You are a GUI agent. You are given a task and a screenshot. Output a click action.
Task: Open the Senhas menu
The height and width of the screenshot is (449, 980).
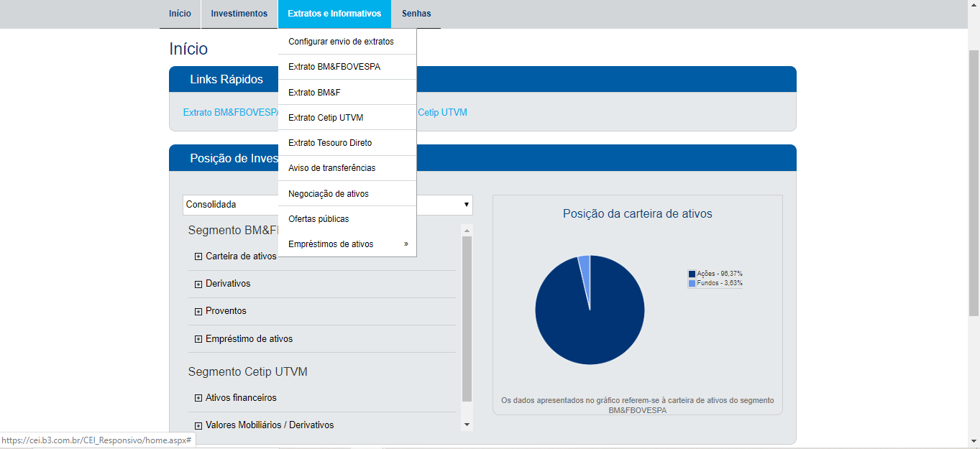coord(416,14)
